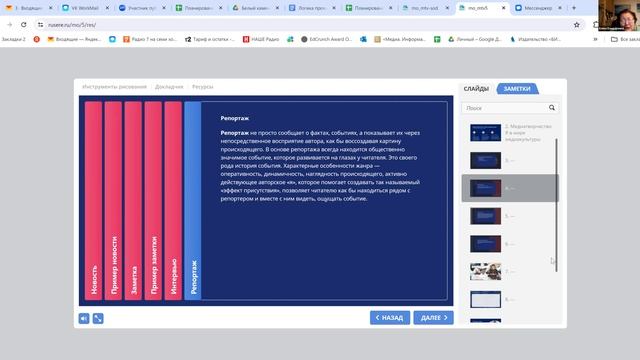Advance with the Далее button

433,318
